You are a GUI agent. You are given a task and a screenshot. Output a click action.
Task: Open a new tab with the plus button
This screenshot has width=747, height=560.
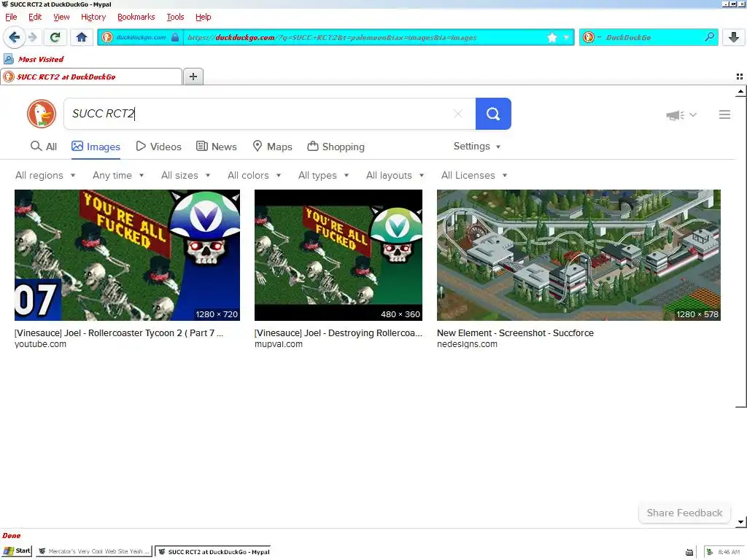coord(193,76)
